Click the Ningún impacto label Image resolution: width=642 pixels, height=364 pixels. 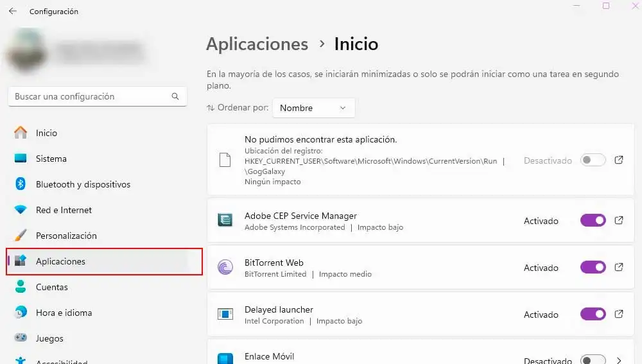[x=273, y=182]
